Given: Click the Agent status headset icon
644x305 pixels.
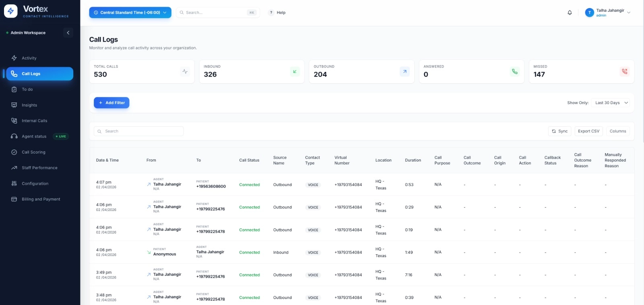Looking at the screenshot, I should [x=14, y=136].
